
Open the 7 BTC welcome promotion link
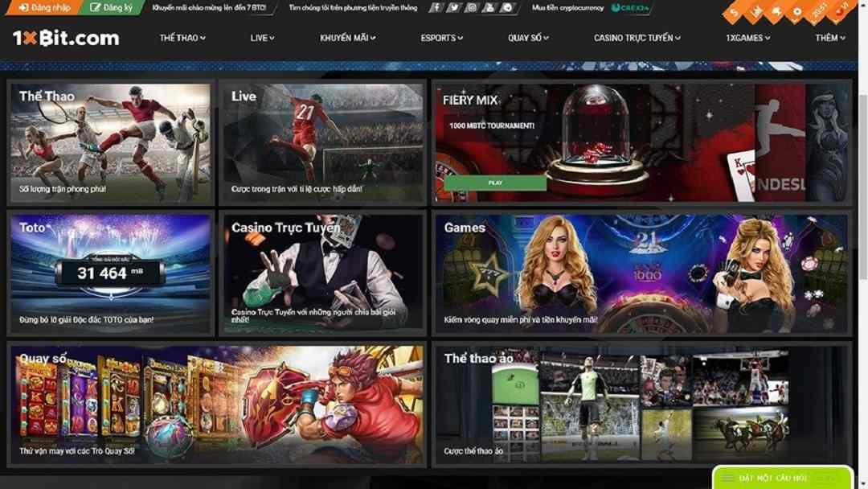(209, 8)
